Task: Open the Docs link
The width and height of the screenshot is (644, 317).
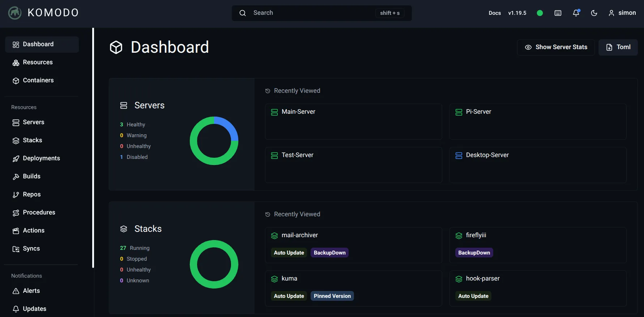Action: click(x=495, y=13)
